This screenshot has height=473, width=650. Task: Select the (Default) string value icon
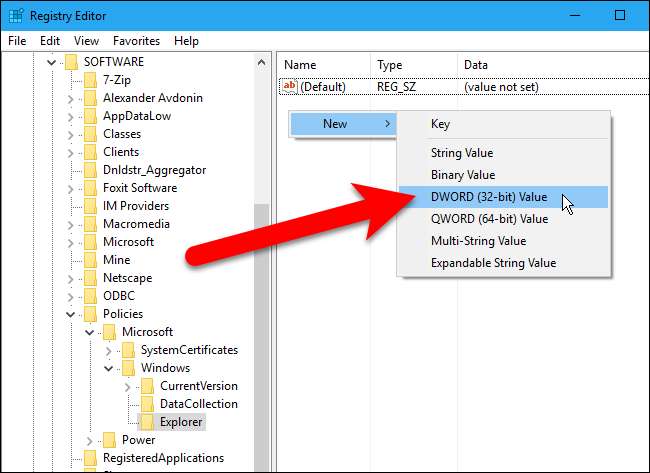click(290, 87)
